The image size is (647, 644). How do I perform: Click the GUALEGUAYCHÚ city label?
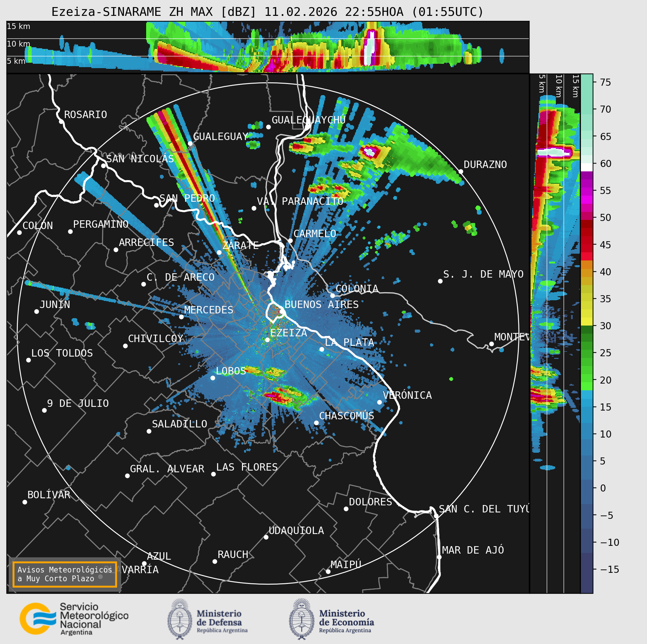(308, 120)
